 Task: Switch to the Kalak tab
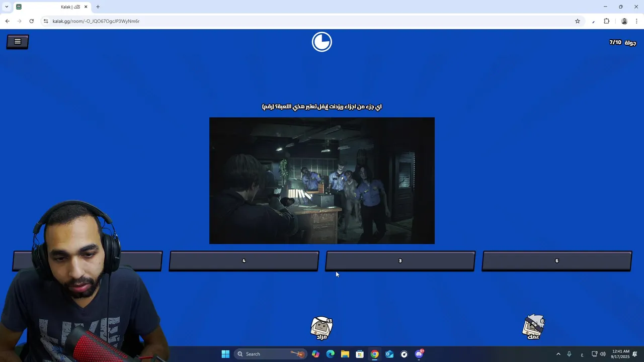point(52,7)
